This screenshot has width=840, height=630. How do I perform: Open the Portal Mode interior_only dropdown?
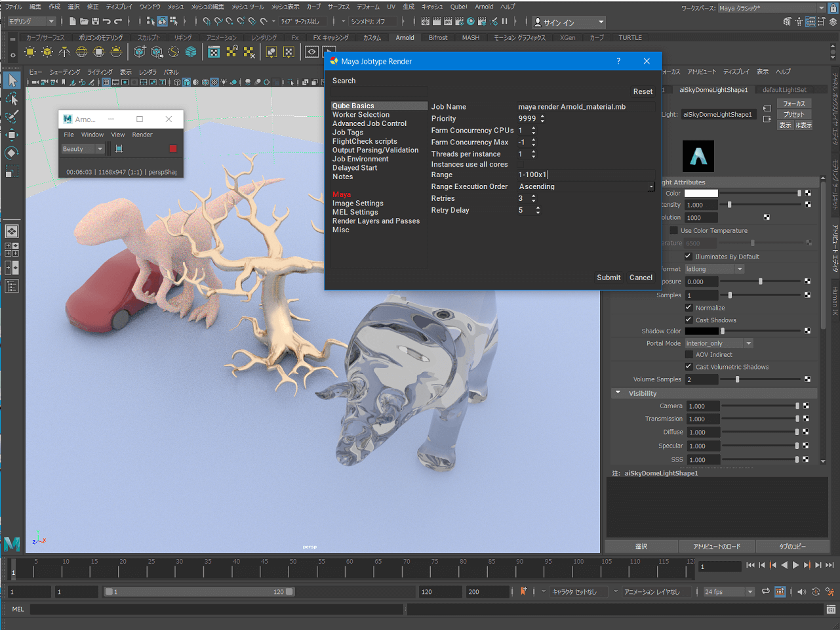coord(719,343)
